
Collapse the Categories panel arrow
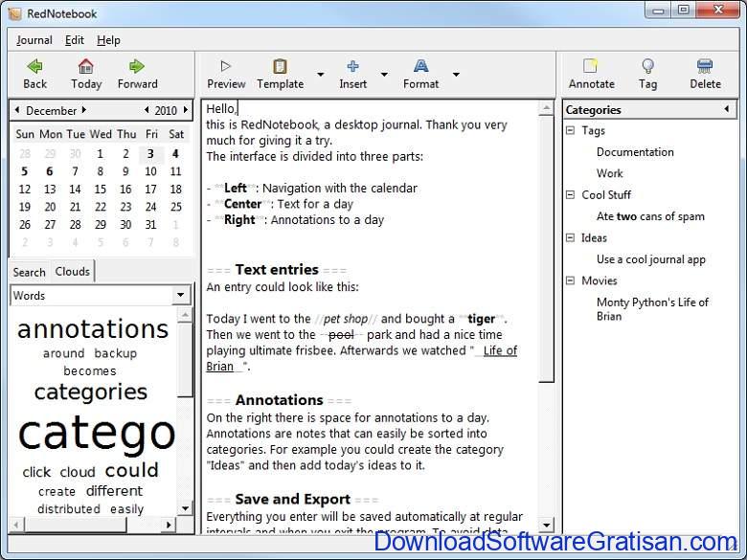tap(727, 109)
